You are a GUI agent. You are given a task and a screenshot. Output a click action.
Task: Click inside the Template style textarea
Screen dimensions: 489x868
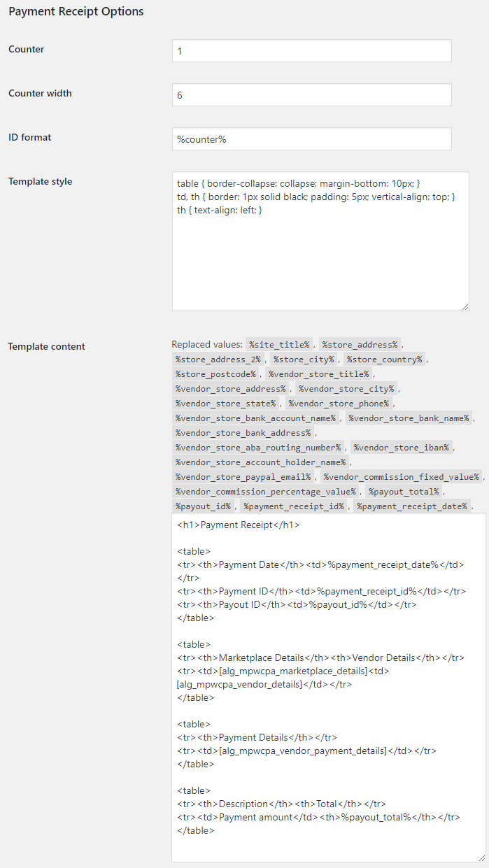(x=320, y=241)
